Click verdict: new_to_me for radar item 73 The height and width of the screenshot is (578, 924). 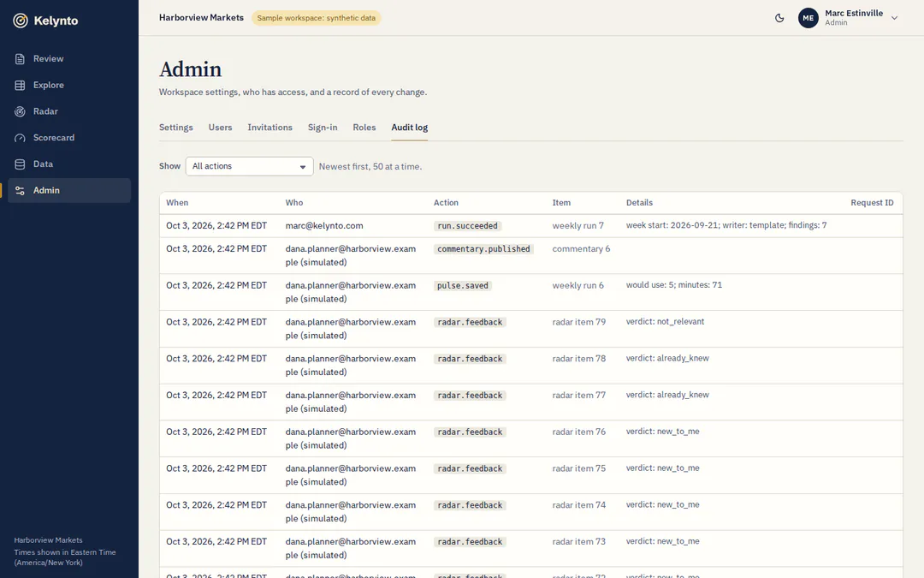[662, 541]
